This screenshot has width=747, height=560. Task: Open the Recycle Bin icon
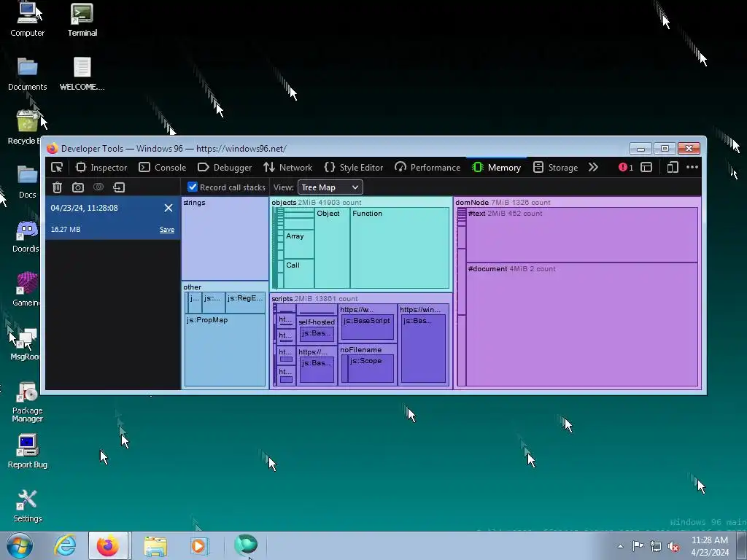[x=26, y=128]
